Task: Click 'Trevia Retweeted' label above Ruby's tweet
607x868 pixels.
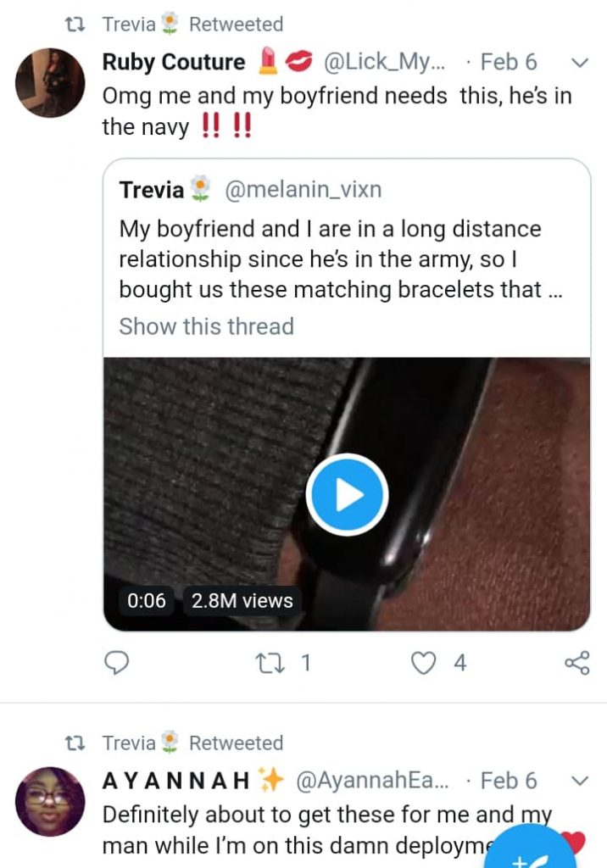Action: [192, 25]
